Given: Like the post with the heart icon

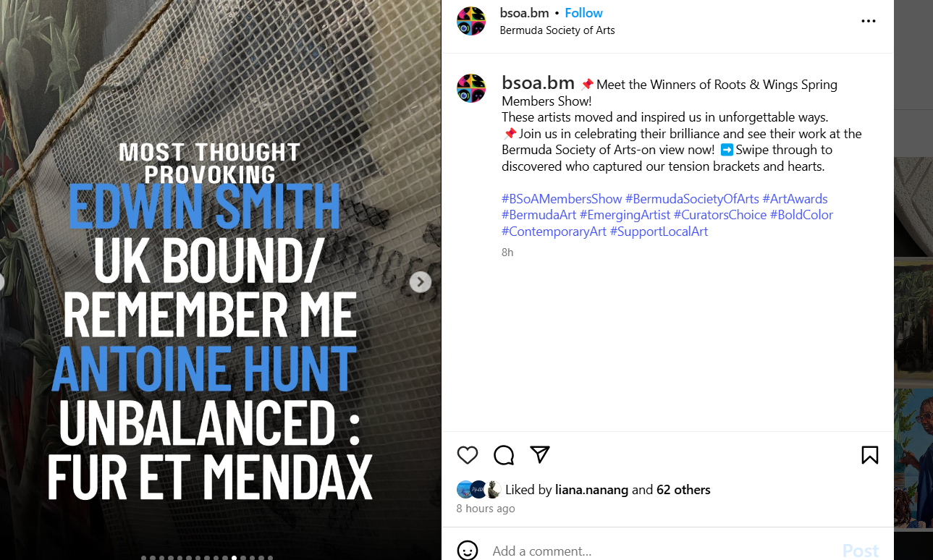Looking at the screenshot, I should click(468, 454).
